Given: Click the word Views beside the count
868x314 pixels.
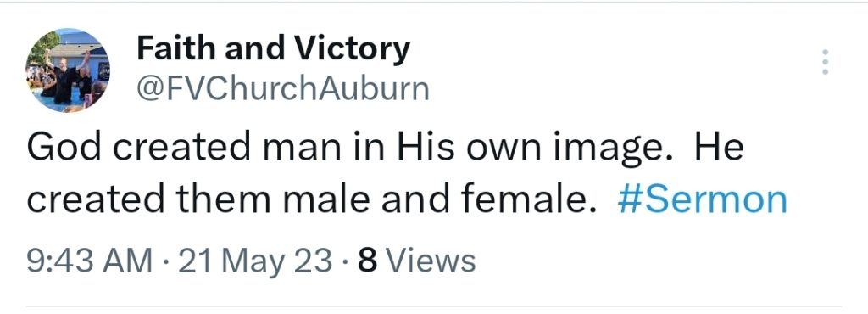Looking at the screenshot, I should coord(430,261).
